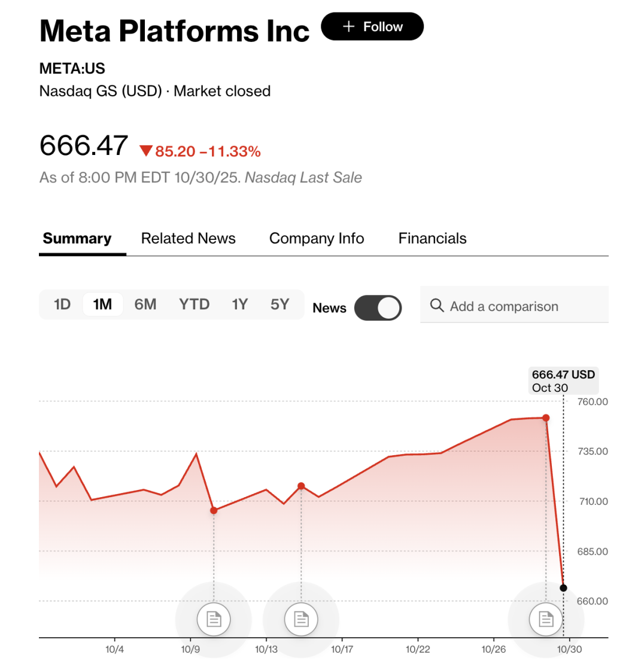Open the Financials tab
644x670 pixels.
[x=432, y=239]
